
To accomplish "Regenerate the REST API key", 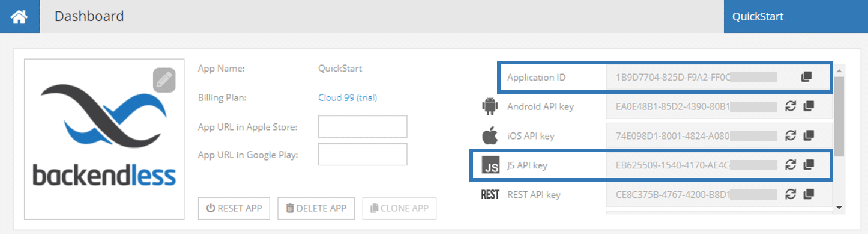I will tap(791, 194).
